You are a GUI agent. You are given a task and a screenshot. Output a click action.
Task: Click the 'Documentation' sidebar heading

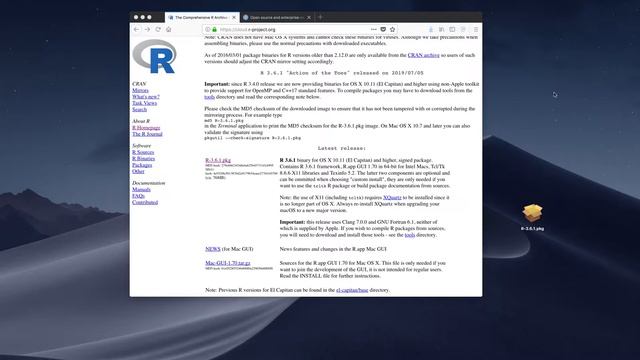tap(149, 183)
